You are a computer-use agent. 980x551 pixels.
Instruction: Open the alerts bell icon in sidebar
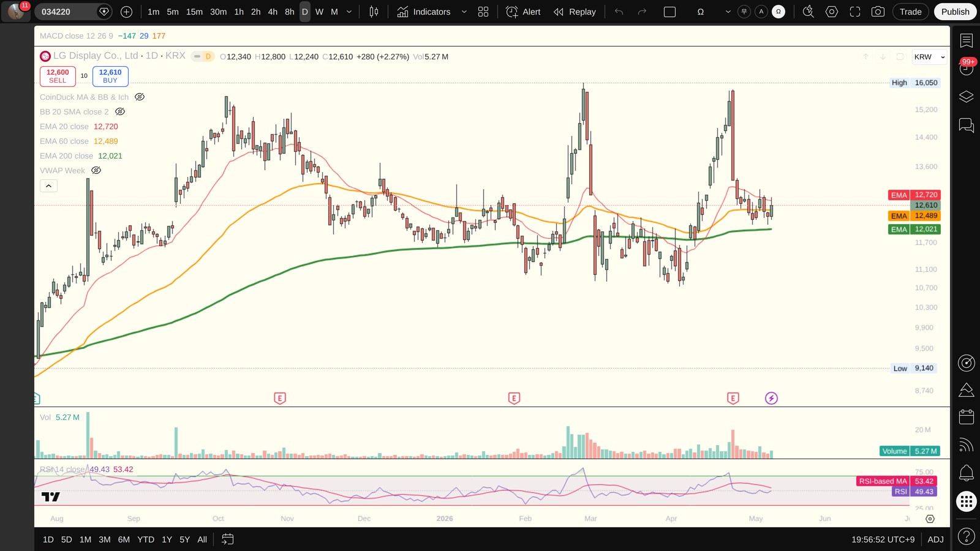[x=967, y=473]
